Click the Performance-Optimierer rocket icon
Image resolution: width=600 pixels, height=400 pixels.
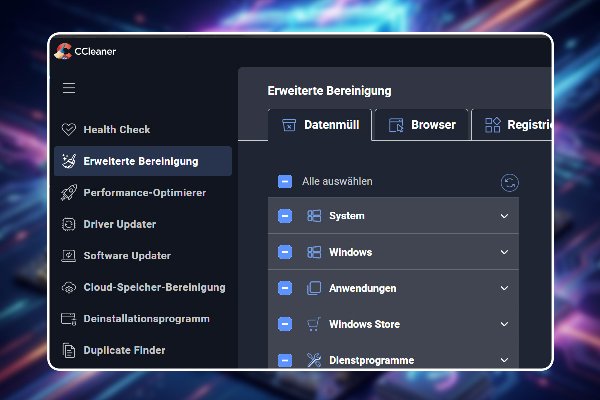click(69, 193)
